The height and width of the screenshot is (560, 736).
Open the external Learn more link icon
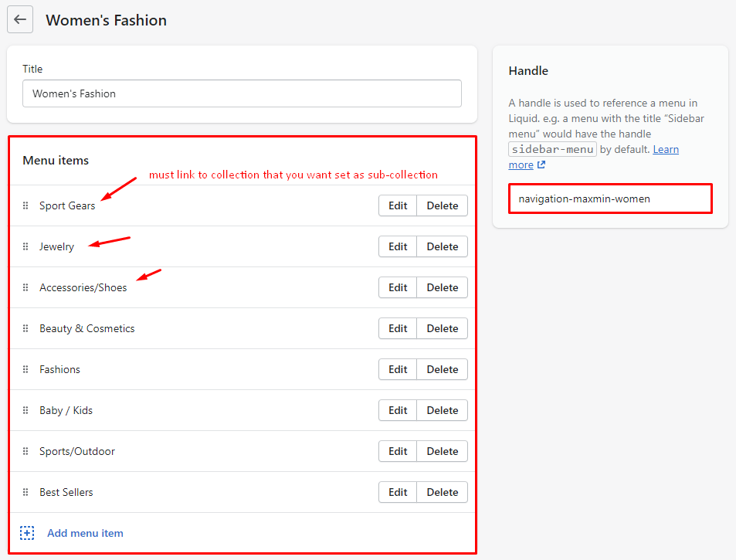(x=541, y=165)
